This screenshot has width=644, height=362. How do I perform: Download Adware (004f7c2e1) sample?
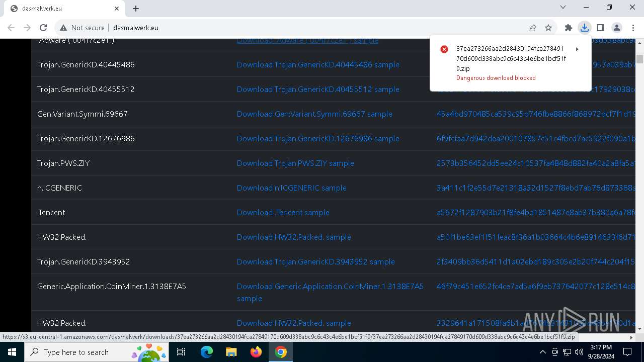pyautogui.click(x=307, y=40)
